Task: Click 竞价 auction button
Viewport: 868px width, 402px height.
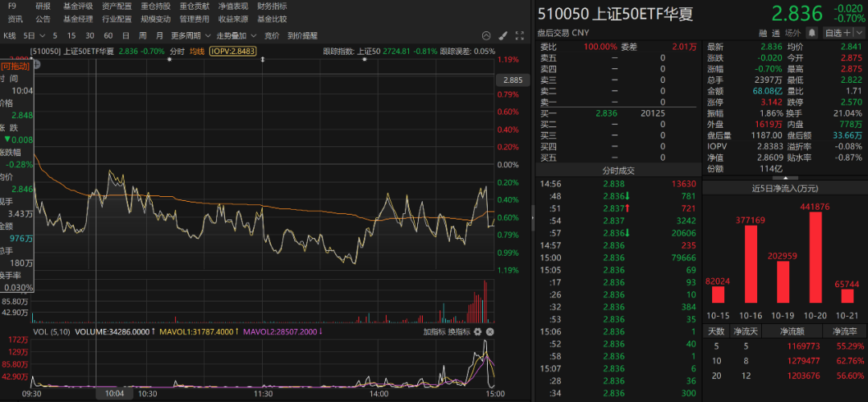Action: point(272,35)
